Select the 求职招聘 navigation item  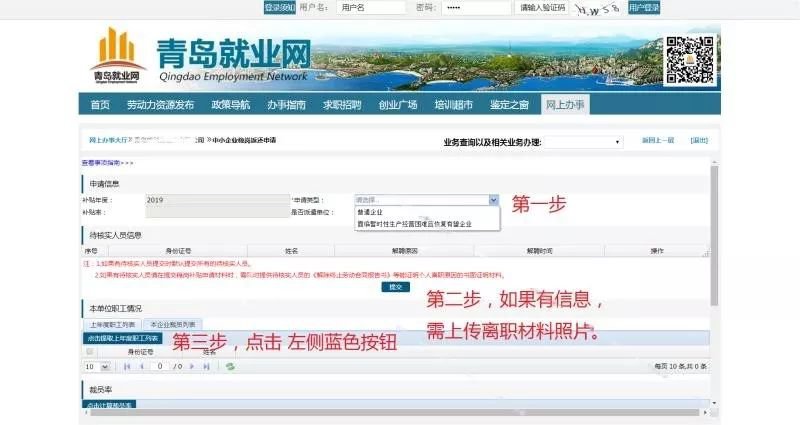(342, 105)
